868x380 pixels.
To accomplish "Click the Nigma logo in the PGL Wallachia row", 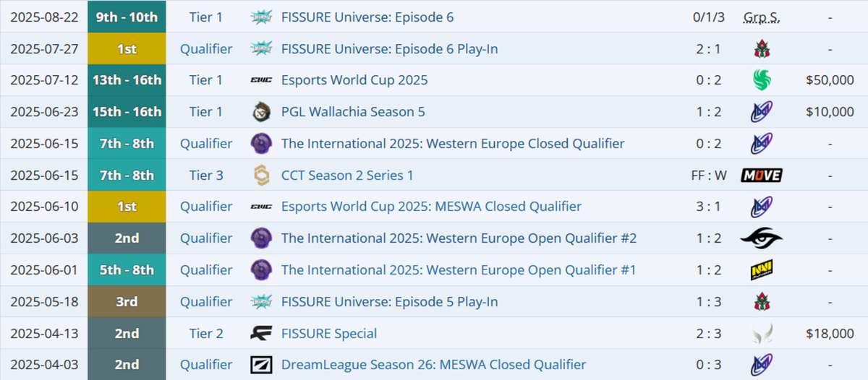I will coord(762,112).
